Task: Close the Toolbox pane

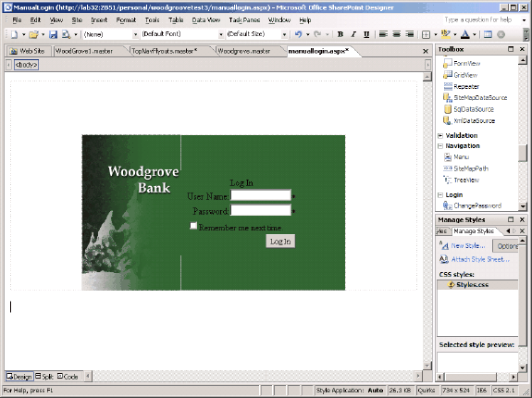Action: coord(522,49)
